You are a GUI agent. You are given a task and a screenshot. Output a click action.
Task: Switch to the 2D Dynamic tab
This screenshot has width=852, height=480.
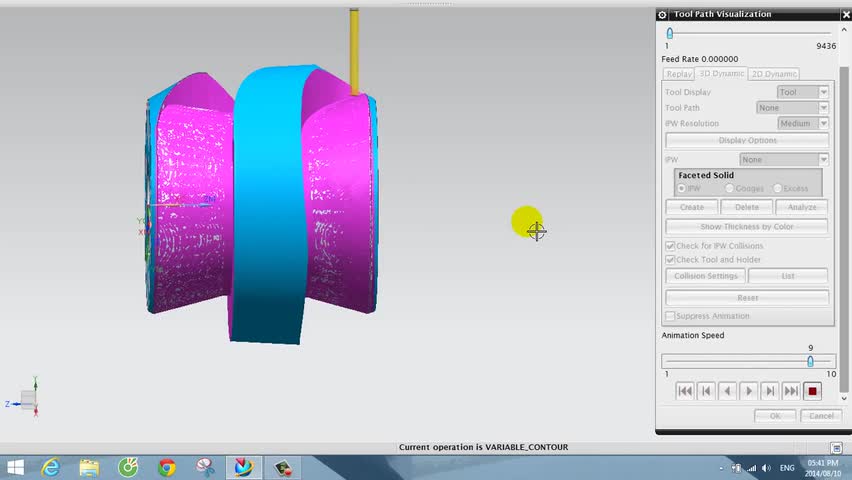pos(774,74)
